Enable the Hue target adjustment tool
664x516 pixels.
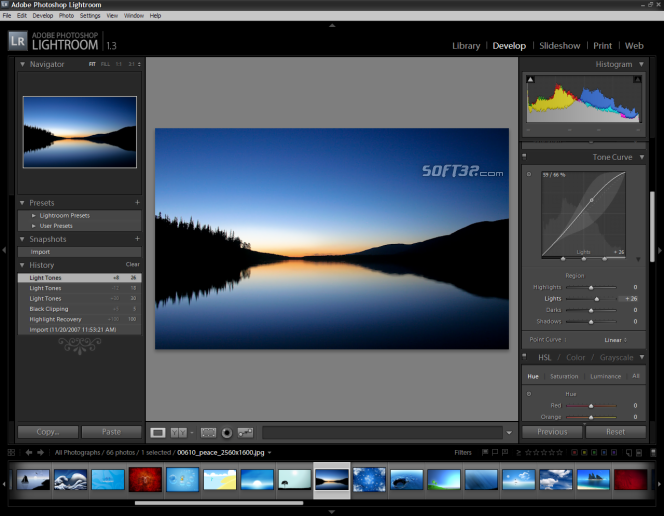529,394
